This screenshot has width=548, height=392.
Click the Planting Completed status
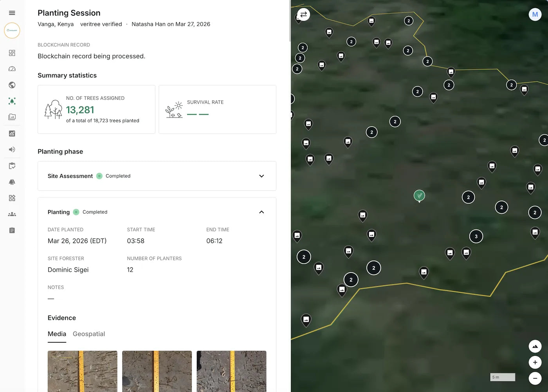click(x=90, y=212)
